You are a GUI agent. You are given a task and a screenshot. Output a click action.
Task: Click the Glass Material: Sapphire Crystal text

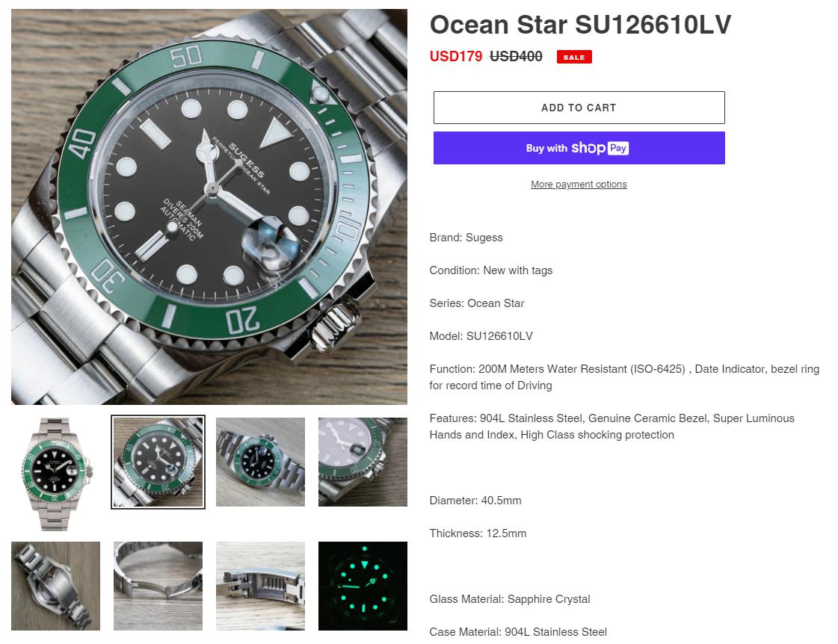tap(510, 599)
